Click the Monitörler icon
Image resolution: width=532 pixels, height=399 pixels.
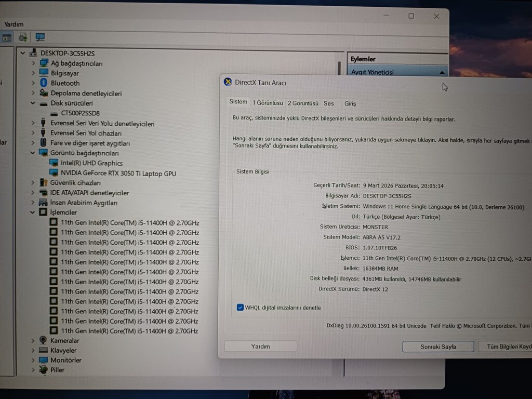(43, 360)
